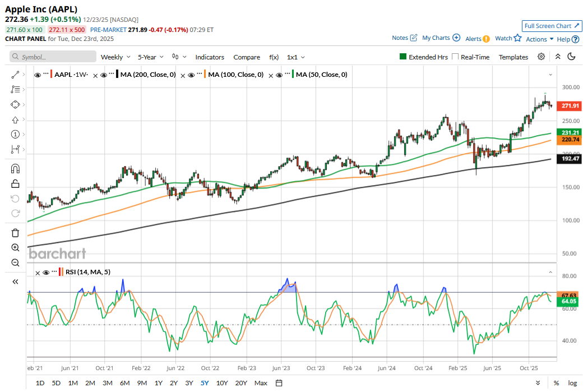Enable the Real-Time checkbox

[455, 57]
